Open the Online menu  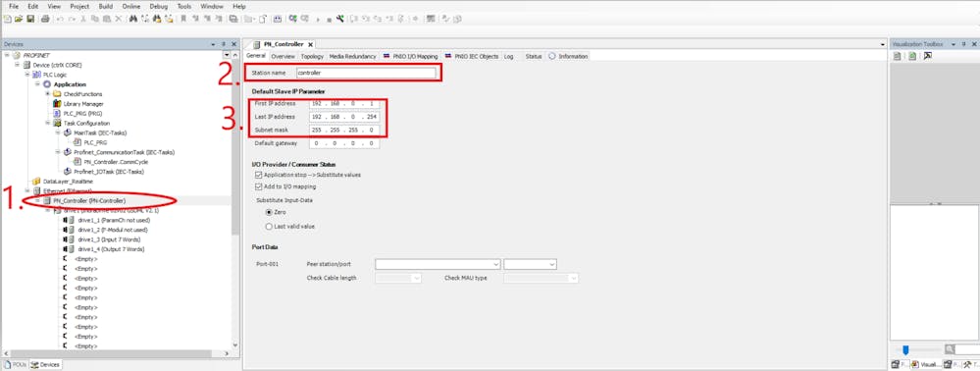[x=131, y=6]
